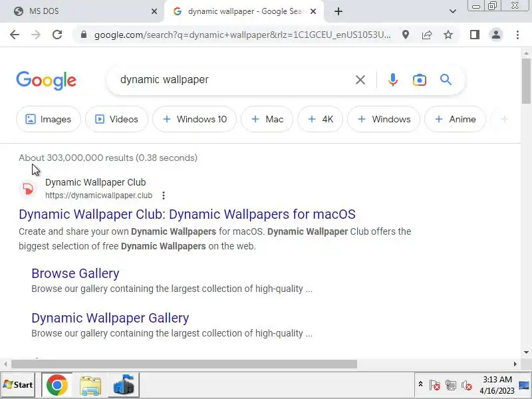The height and width of the screenshot is (399, 532).
Task: Click the vertical scrollbar thumb
Action: coord(526,80)
